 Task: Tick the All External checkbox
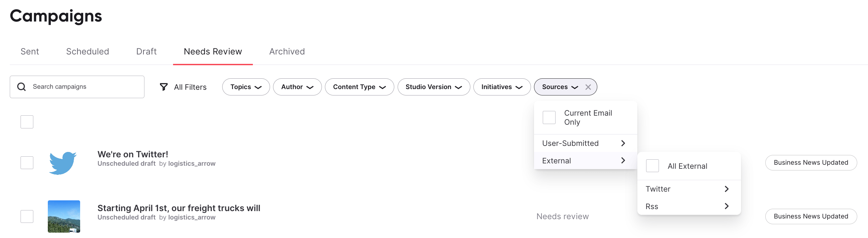[x=653, y=166]
